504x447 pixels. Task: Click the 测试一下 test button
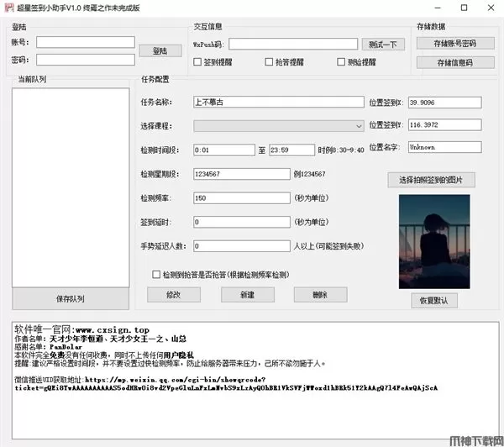pos(383,45)
